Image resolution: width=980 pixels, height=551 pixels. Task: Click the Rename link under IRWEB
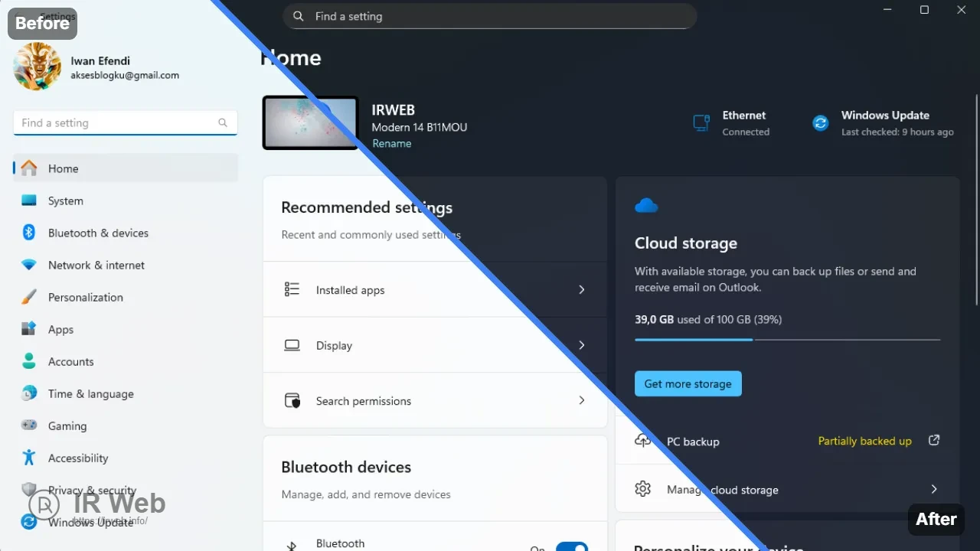point(392,143)
